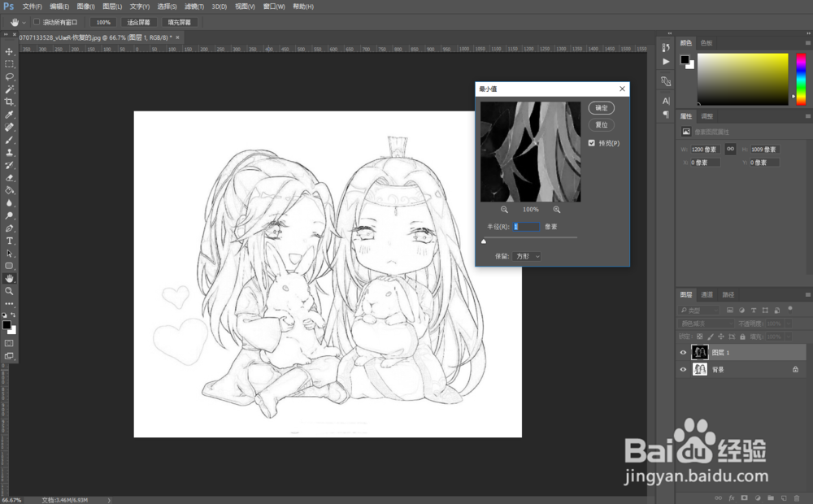The width and height of the screenshot is (813, 504).
Task: Select the Zoom tool in toolbar
Action: click(x=9, y=291)
